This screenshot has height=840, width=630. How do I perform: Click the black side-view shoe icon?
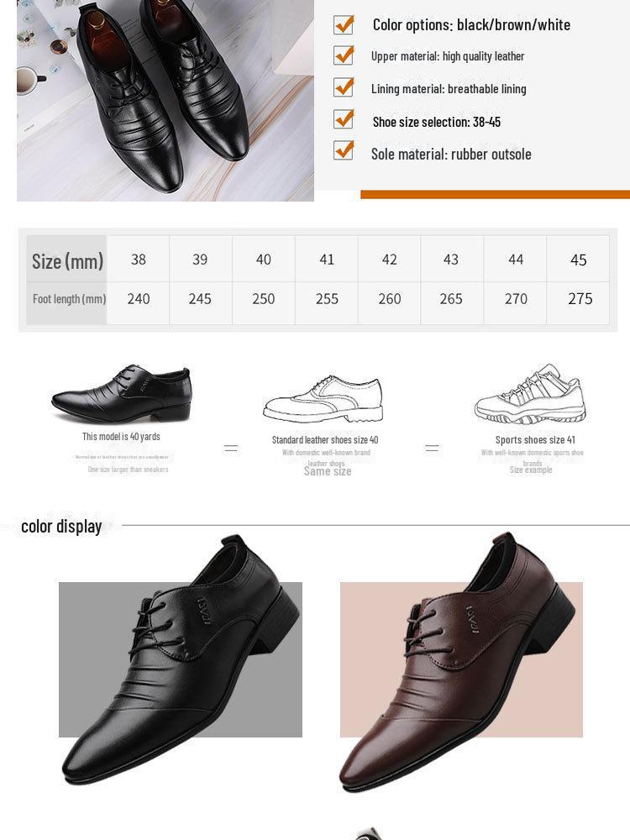(122, 394)
